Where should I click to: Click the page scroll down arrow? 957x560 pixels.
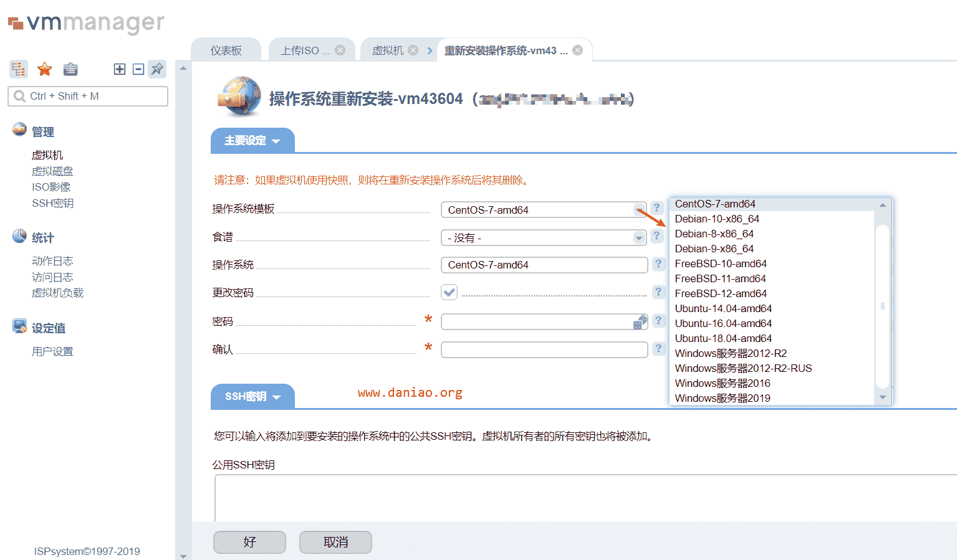pos(183,556)
